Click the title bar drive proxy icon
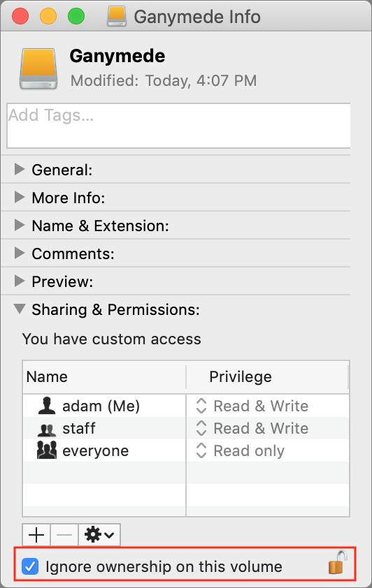 [x=117, y=17]
